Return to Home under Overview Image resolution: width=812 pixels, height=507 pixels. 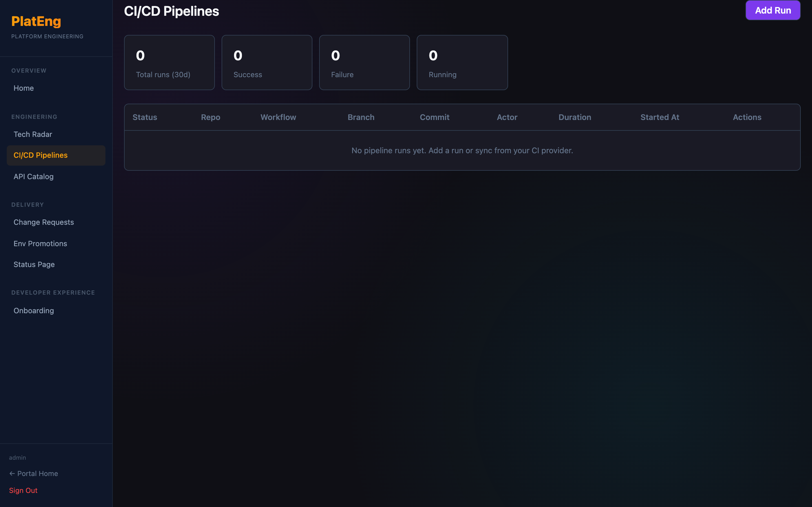tap(23, 88)
